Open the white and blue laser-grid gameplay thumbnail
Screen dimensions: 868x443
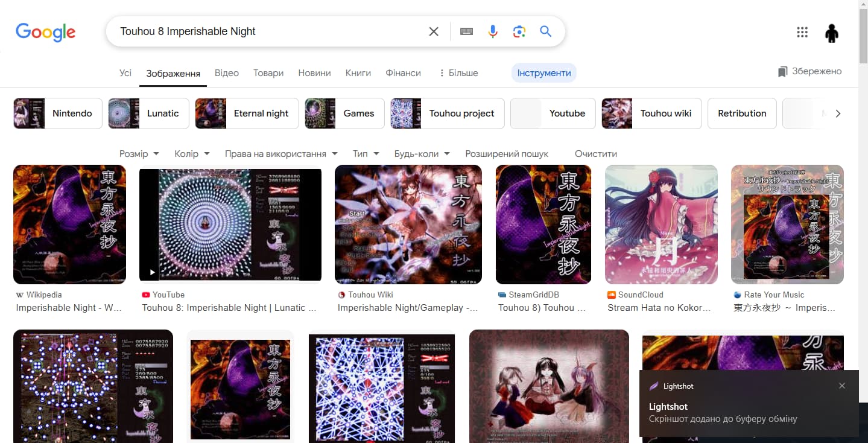coord(382,388)
